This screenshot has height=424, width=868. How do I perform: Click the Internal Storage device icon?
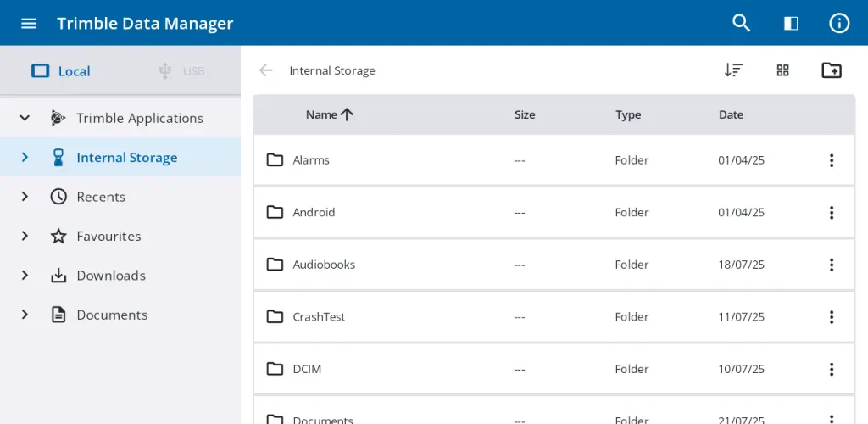[58, 158]
